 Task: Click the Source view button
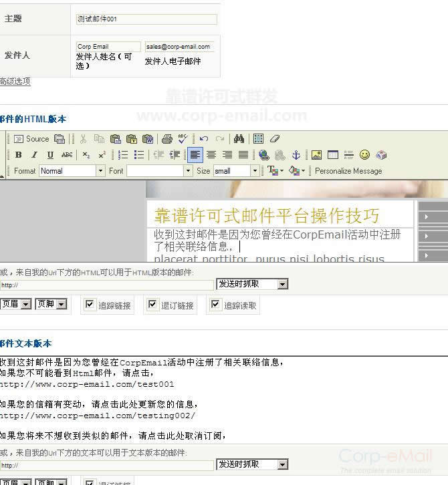coord(31,139)
